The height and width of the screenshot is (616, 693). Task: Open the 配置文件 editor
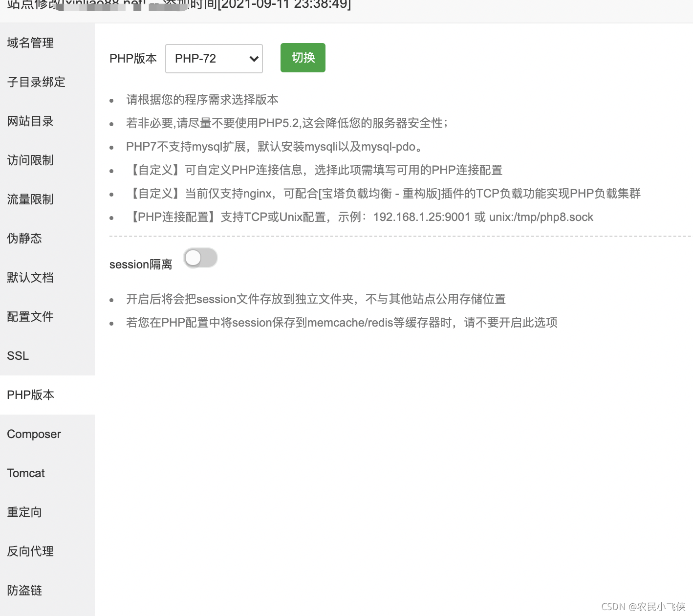30,317
